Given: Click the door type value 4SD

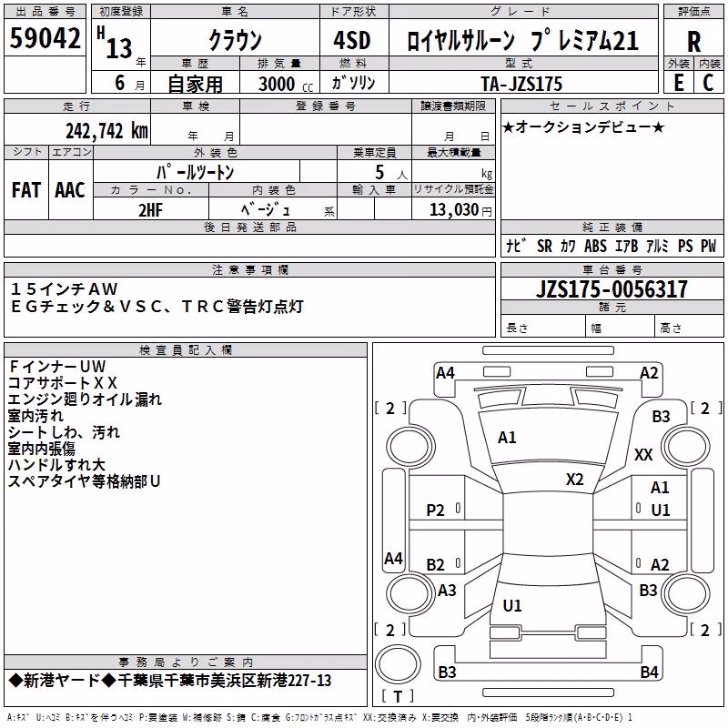Looking at the screenshot, I should pos(352,40).
